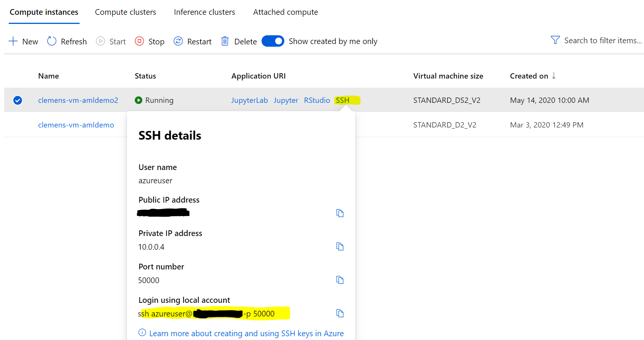Click the 10.0.0.4 private IP value
Image resolution: width=644 pixels, height=340 pixels.
coord(151,247)
